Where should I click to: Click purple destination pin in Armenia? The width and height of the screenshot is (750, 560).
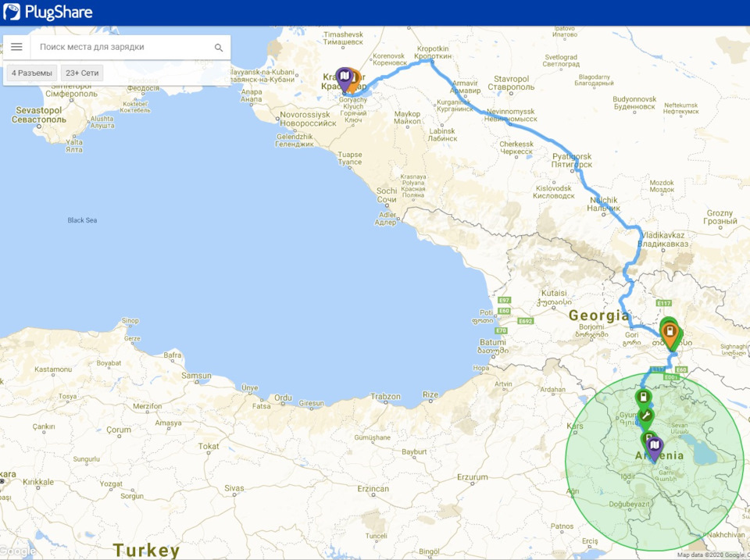[655, 448]
